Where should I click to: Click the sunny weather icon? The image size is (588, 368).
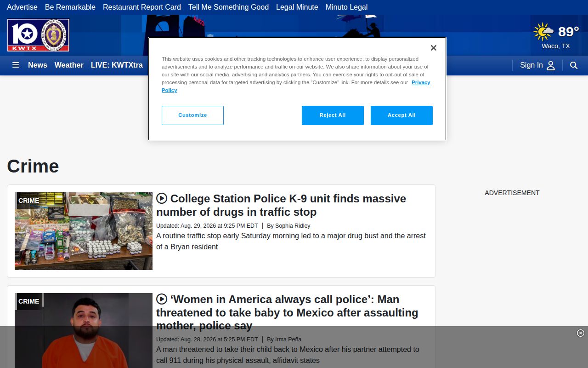point(543,32)
